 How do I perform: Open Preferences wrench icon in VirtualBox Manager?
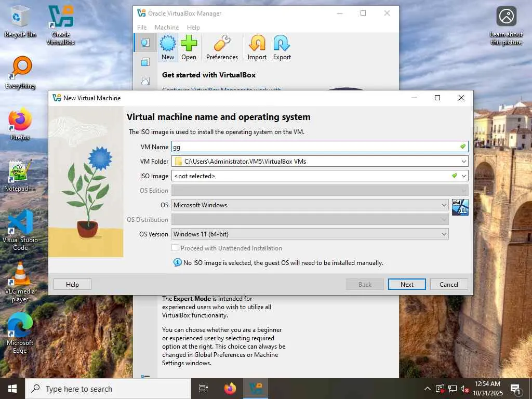click(222, 47)
